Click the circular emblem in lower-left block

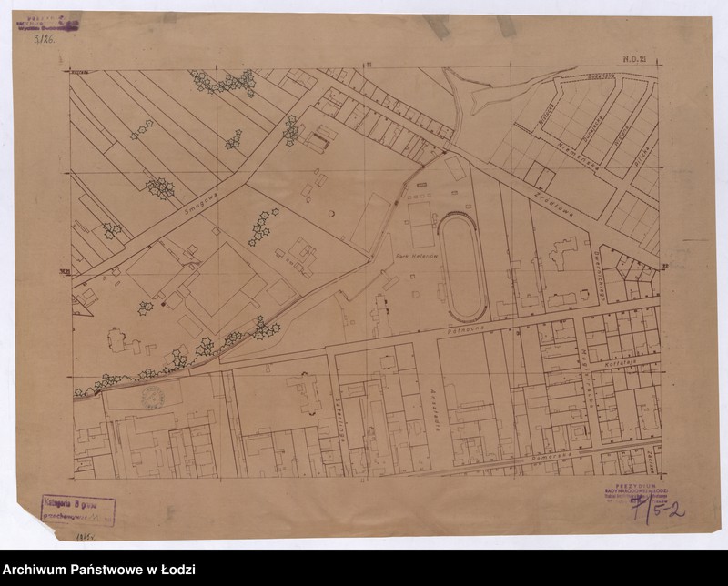click(x=151, y=397)
